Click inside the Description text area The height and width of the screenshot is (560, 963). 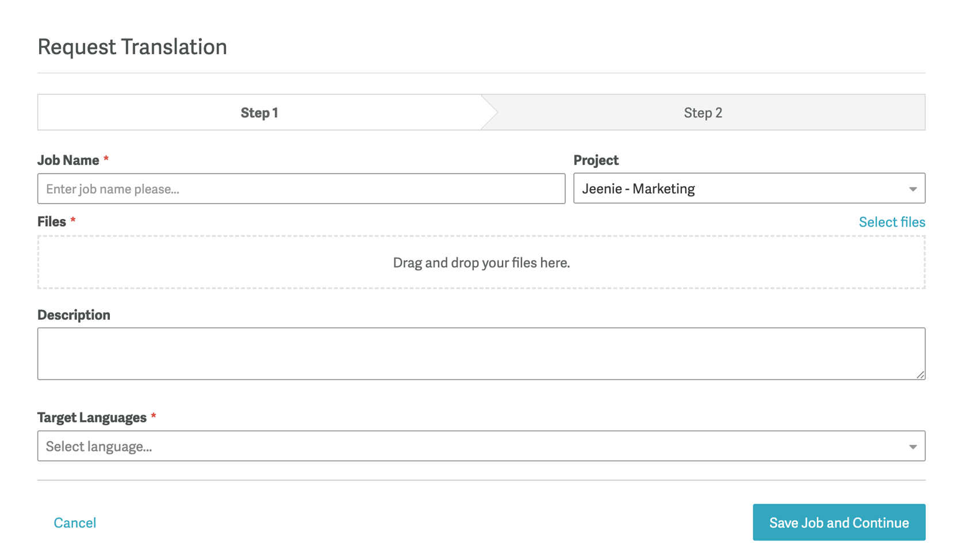481,354
